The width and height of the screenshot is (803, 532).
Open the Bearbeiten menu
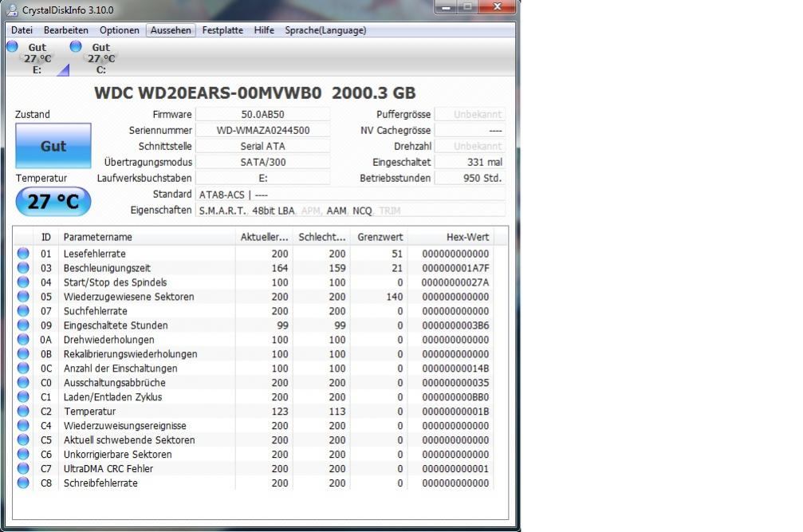[x=66, y=30]
